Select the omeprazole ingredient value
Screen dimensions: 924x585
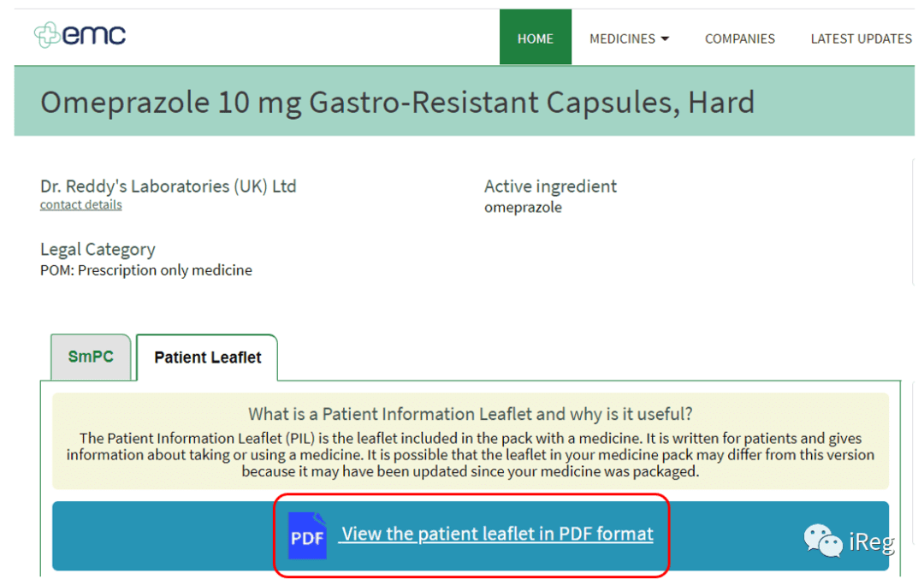(523, 207)
